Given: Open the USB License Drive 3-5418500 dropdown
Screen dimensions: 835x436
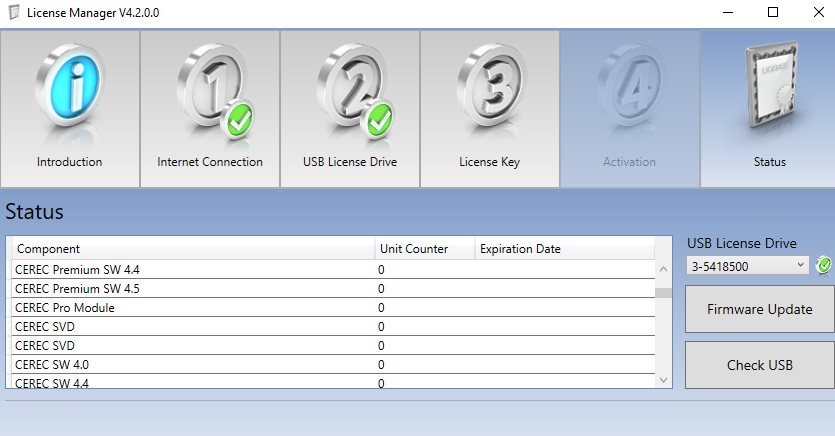Looking at the screenshot, I should [748, 266].
